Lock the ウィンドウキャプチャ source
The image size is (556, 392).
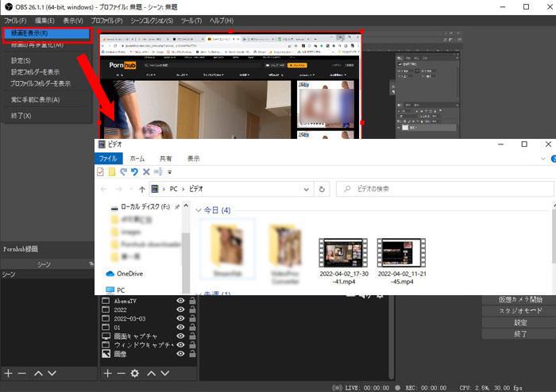pos(192,344)
